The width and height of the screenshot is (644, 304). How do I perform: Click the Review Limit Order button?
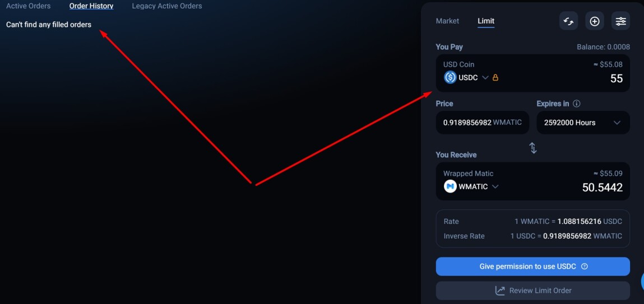[x=532, y=291]
